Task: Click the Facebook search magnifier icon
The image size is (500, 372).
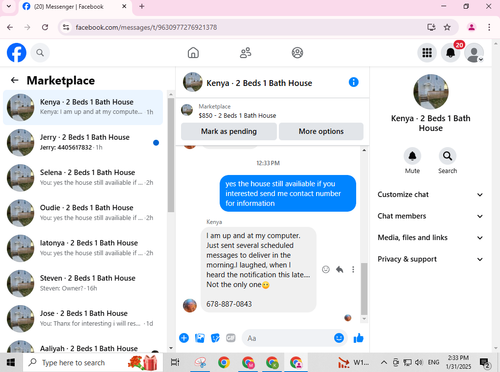Action: click(40, 53)
